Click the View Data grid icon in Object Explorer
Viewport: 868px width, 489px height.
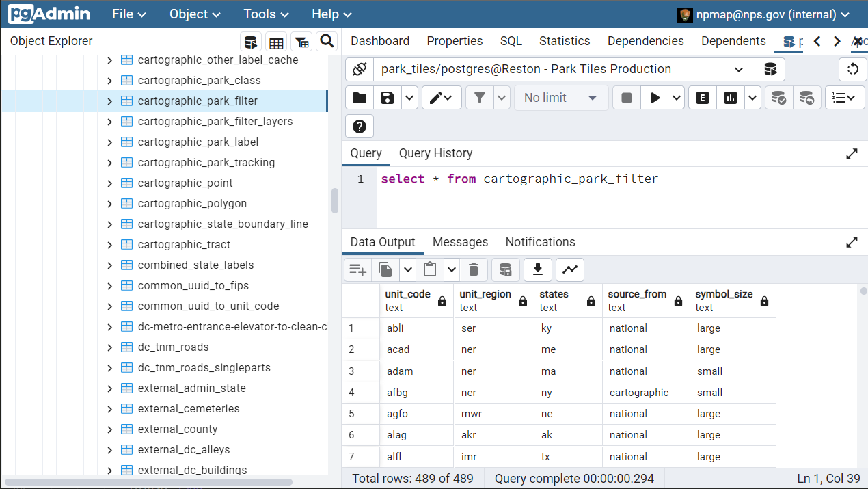point(276,42)
